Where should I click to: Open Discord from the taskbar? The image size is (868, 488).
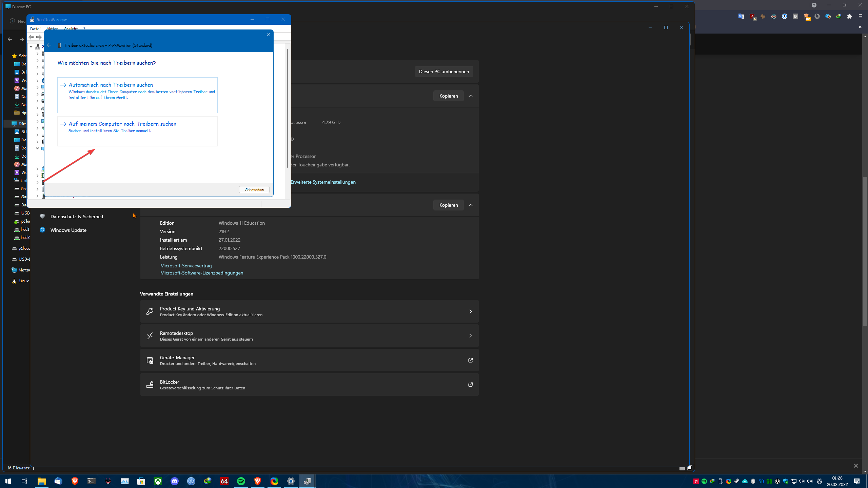pos(175,481)
